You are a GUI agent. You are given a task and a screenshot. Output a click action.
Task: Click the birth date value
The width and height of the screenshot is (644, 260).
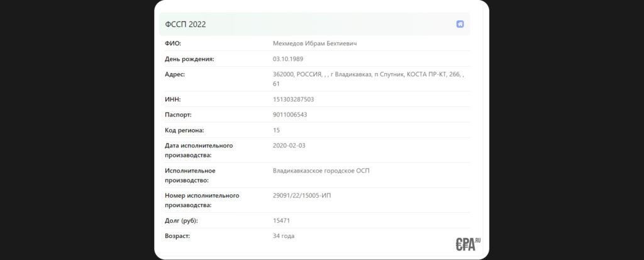289,59
